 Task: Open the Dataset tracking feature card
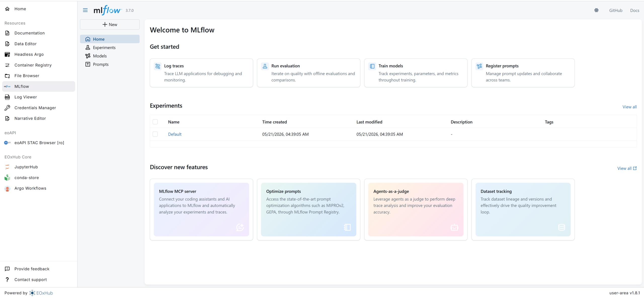[523, 210]
